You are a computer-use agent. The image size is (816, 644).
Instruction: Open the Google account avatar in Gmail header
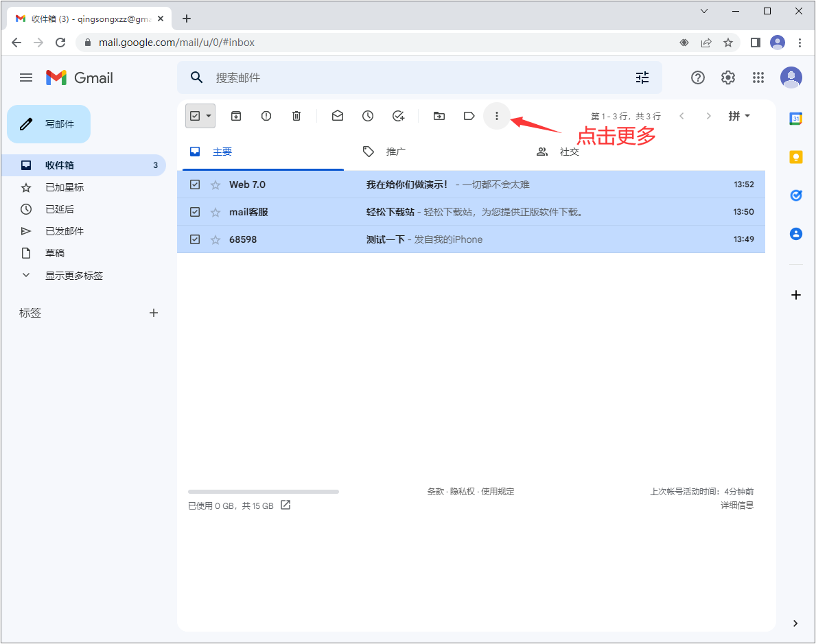click(791, 77)
